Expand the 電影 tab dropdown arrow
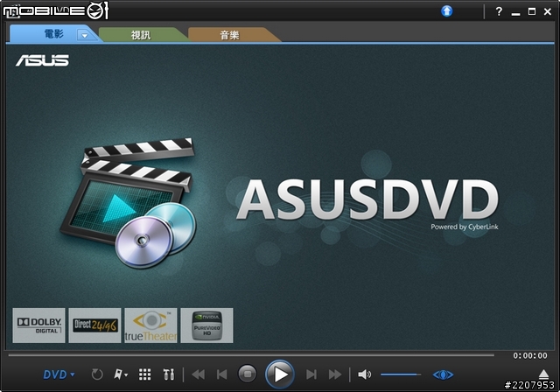The height and width of the screenshot is (392, 560). (x=85, y=35)
